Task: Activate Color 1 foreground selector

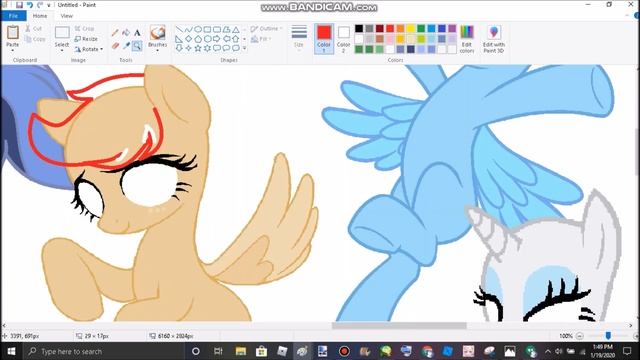Action: click(x=324, y=38)
